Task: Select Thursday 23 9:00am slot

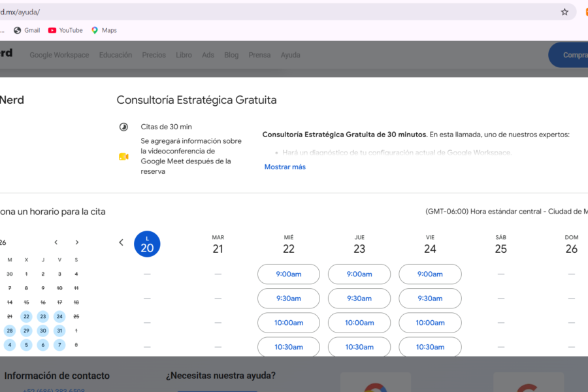Action: point(359,274)
